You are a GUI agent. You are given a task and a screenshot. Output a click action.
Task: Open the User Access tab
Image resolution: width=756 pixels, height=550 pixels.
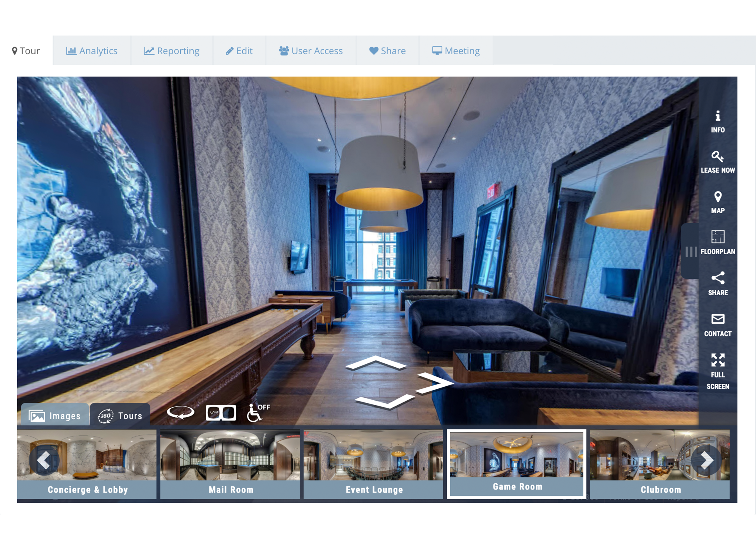311,51
